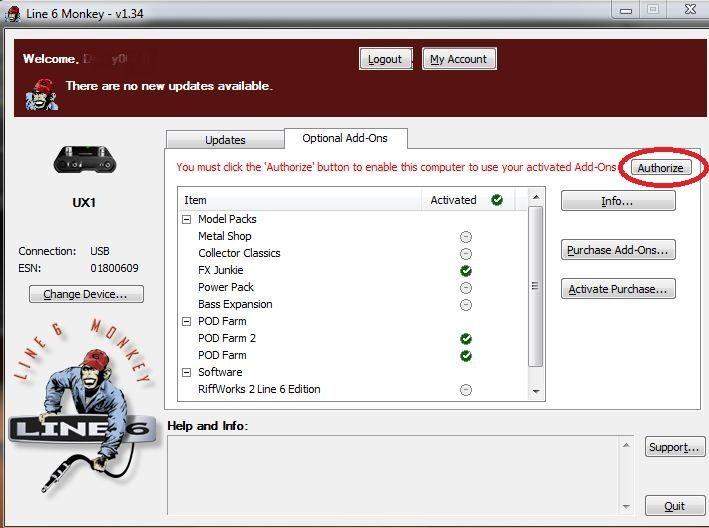Image resolution: width=709 pixels, height=528 pixels.
Task: Collapse the POD Farm group
Action: [186, 321]
